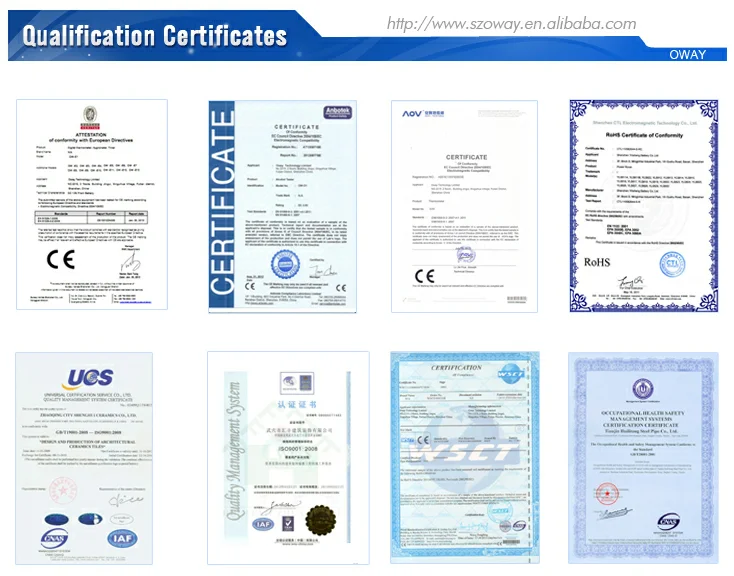Open the WSCT certification thumbnail
This screenshot has height=576, width=734.
pos(465,457)
